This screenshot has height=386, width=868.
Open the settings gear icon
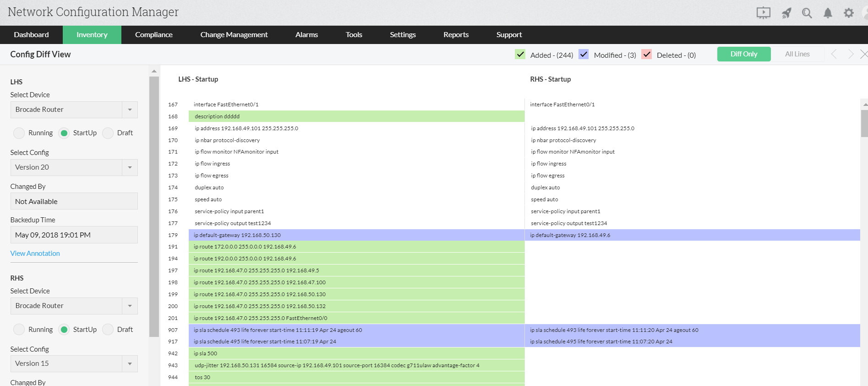point(848,13)
